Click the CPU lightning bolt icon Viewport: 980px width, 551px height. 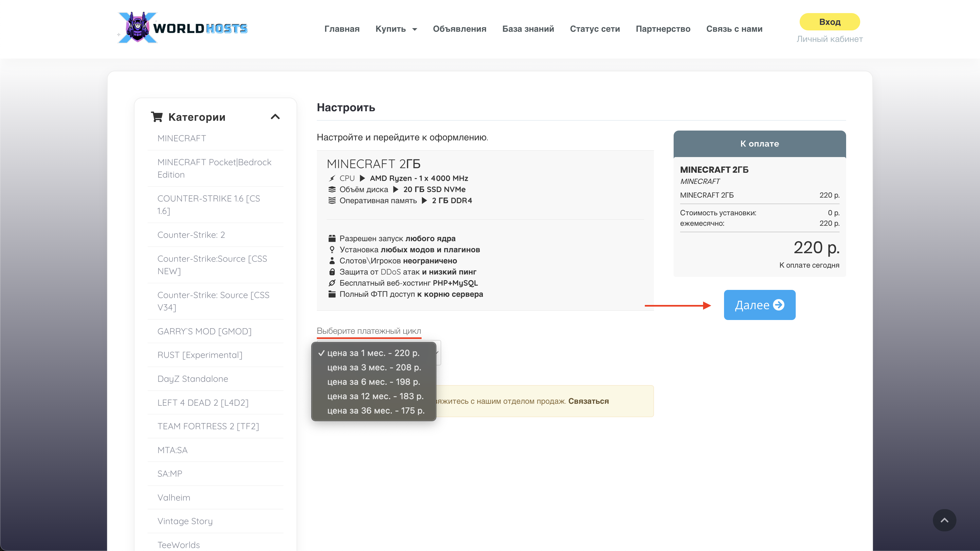click(x=332, y=178)
